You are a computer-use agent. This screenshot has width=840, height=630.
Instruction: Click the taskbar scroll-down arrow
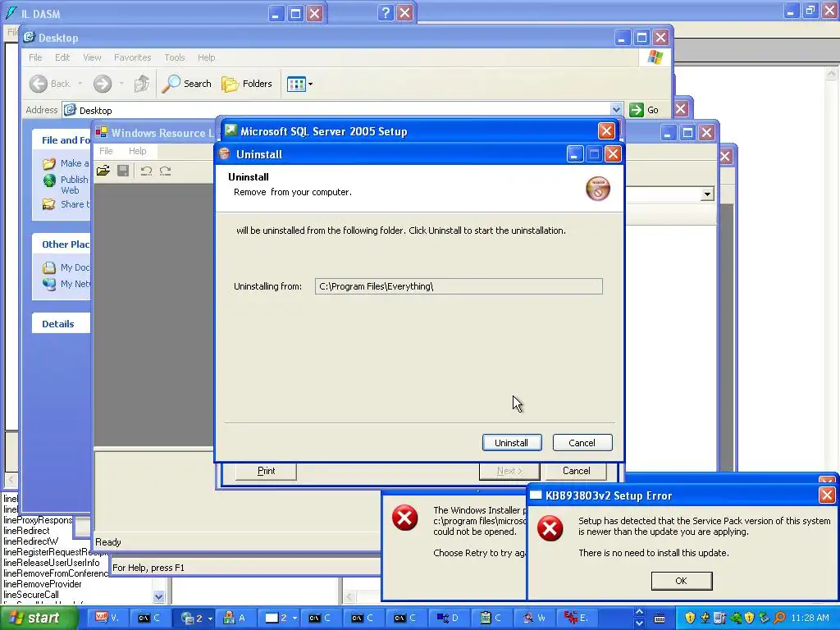pos(639,623)
